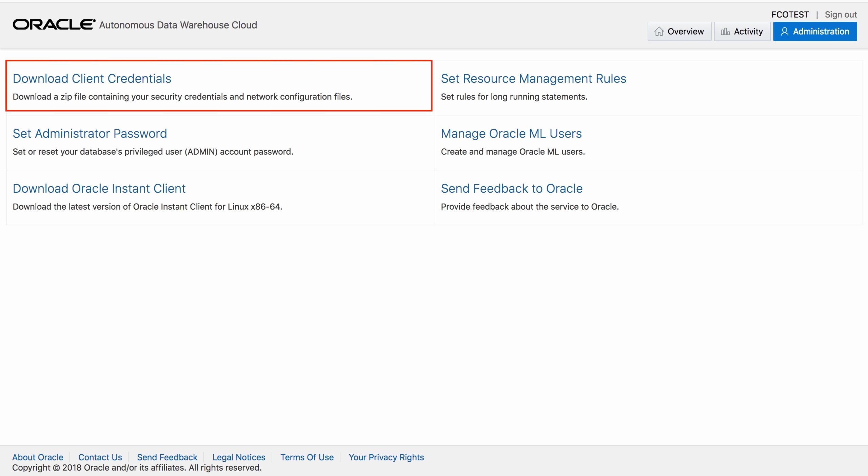
Task: Click the Oracle logo
Action: 54,25
